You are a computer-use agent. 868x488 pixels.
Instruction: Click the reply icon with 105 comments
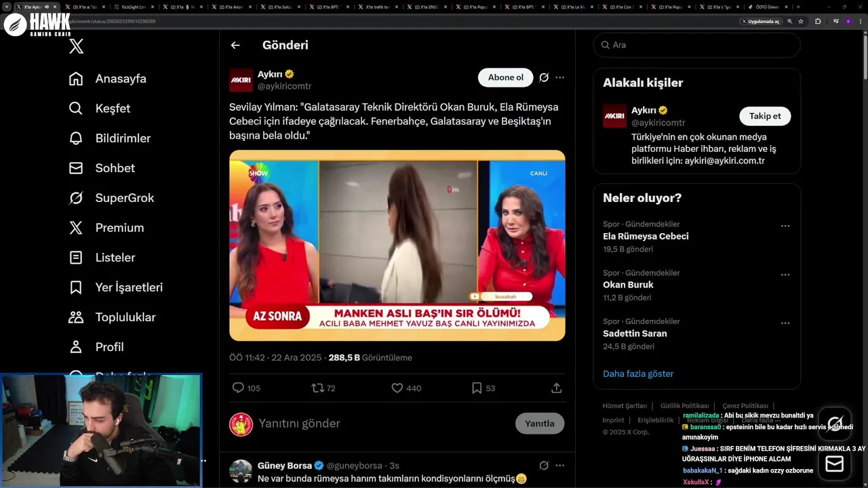pos(238,388)
